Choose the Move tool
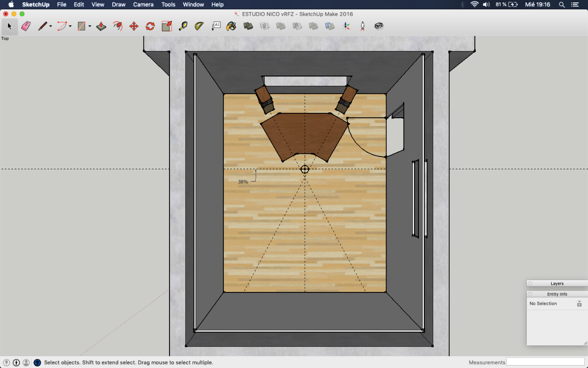 click(x=134, y=26)
